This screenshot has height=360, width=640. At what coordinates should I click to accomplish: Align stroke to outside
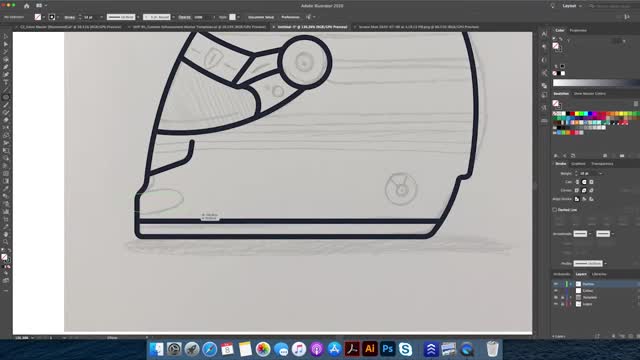click(x=591, y=199)
